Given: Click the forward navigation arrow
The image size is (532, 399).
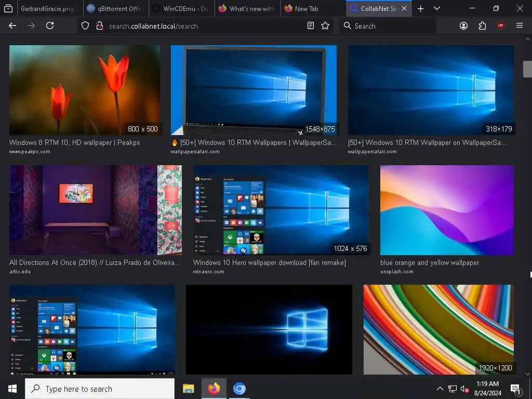Looking at the screenshot, I should pos(31,25).
